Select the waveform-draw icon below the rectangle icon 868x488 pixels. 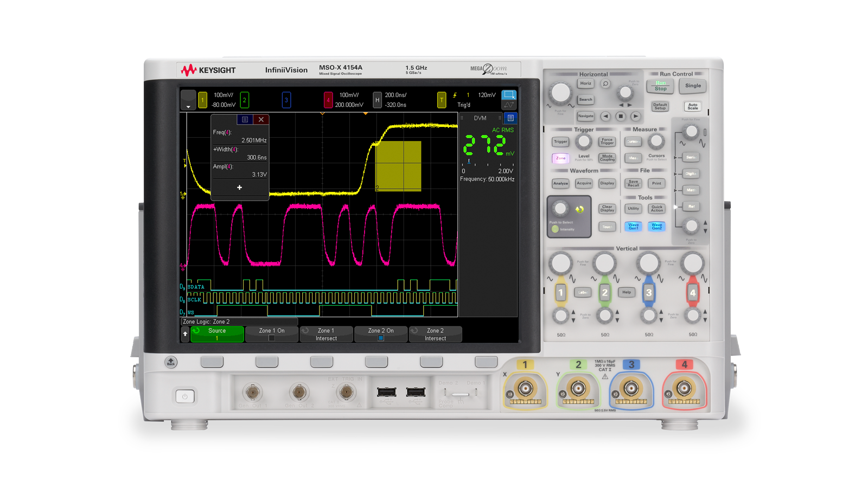click(x=509, y=105)
